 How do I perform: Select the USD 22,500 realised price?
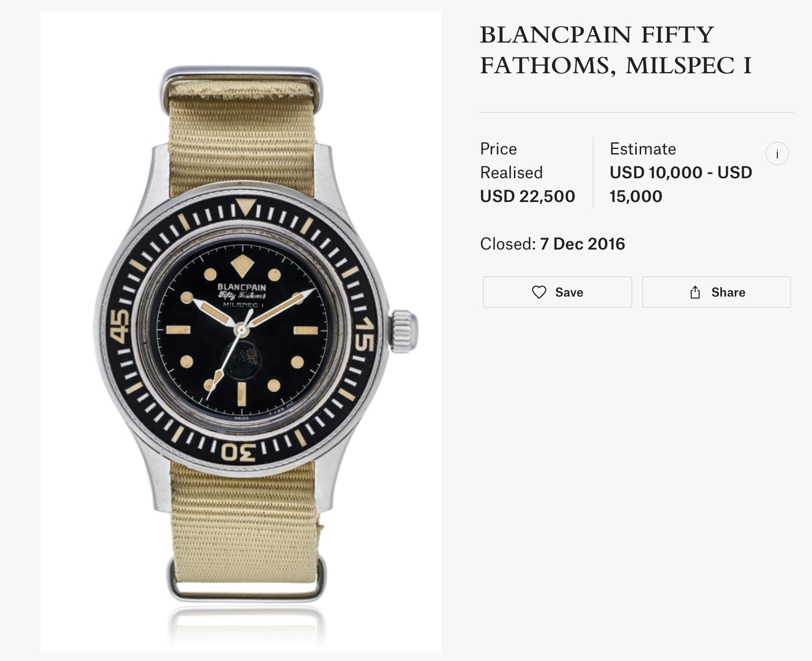(x=527, y=197)
